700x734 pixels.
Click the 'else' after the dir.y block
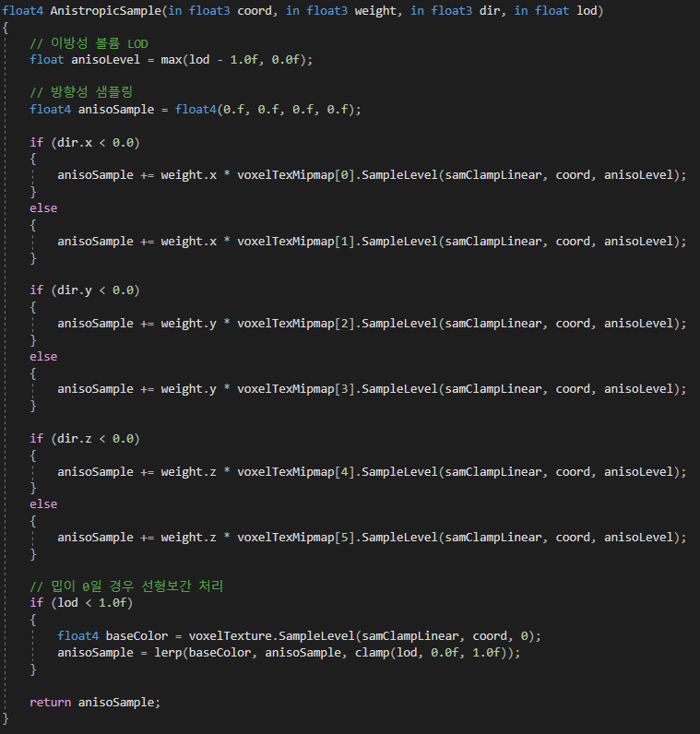43,357
